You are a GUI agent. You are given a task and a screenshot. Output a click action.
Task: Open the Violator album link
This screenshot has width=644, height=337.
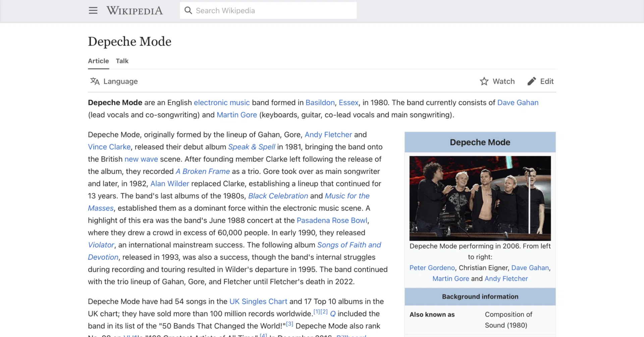pos(101,245)
